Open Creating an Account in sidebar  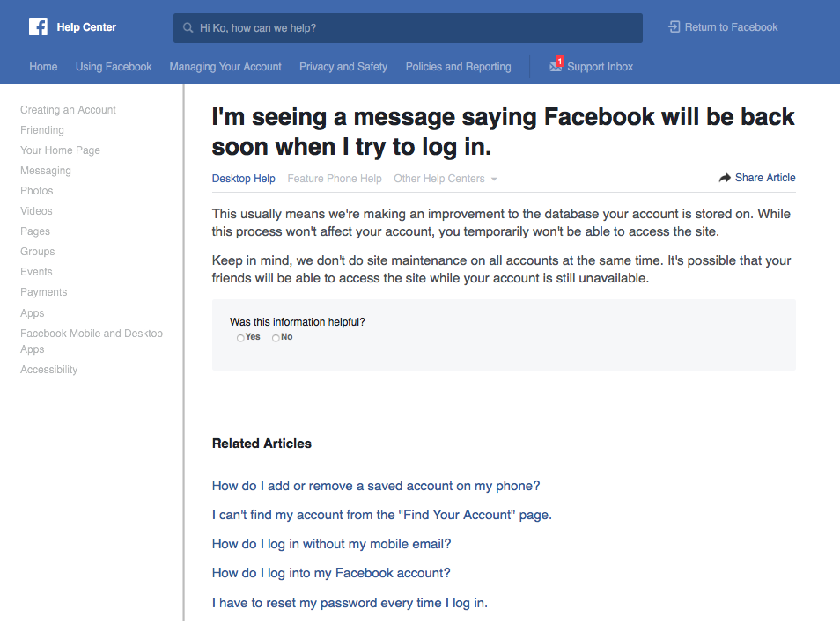[x=68, y=110]
